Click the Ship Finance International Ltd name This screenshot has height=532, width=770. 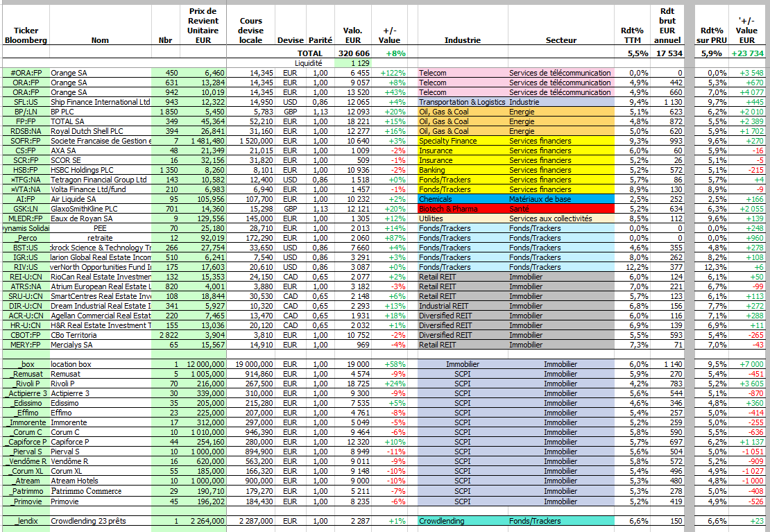pos(101,102)
